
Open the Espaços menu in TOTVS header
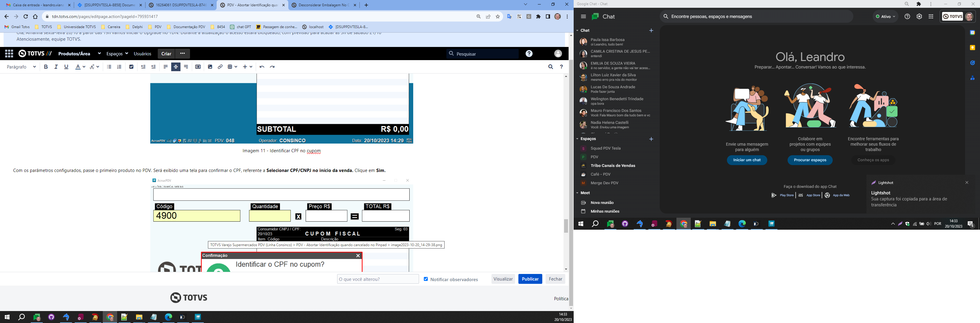[117, 54]
